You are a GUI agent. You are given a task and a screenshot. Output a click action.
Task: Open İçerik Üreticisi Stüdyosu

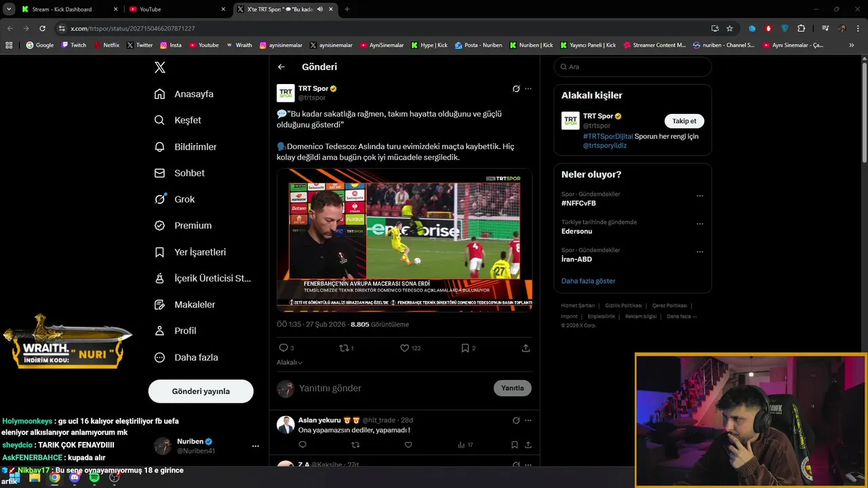tap(203, 278)
